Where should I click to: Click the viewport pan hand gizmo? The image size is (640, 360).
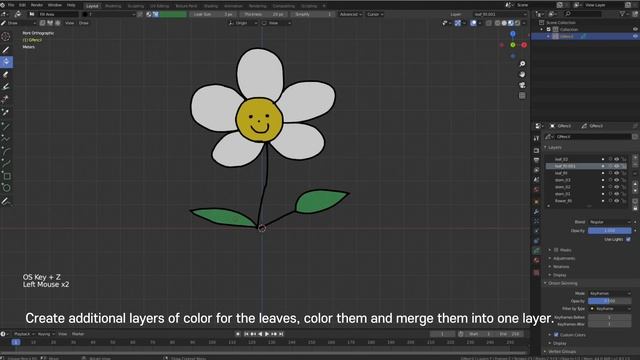[522, 75]
